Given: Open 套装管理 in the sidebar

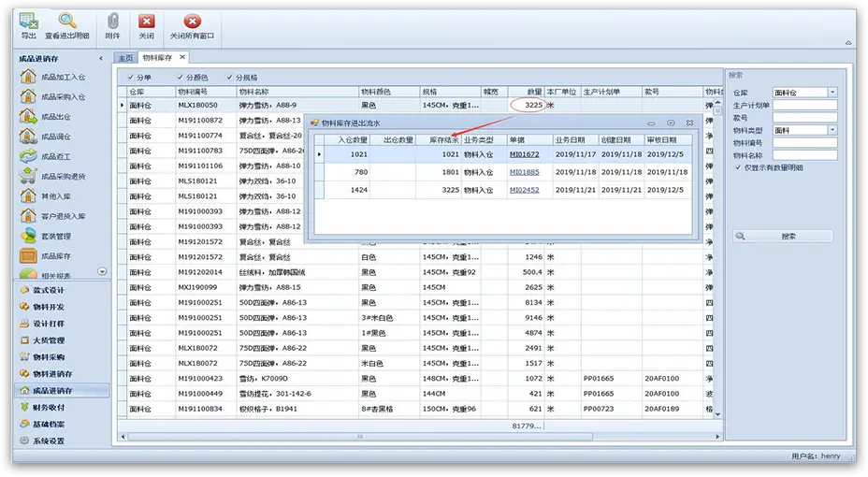Looking at the screenshot, I should [46, 237].
